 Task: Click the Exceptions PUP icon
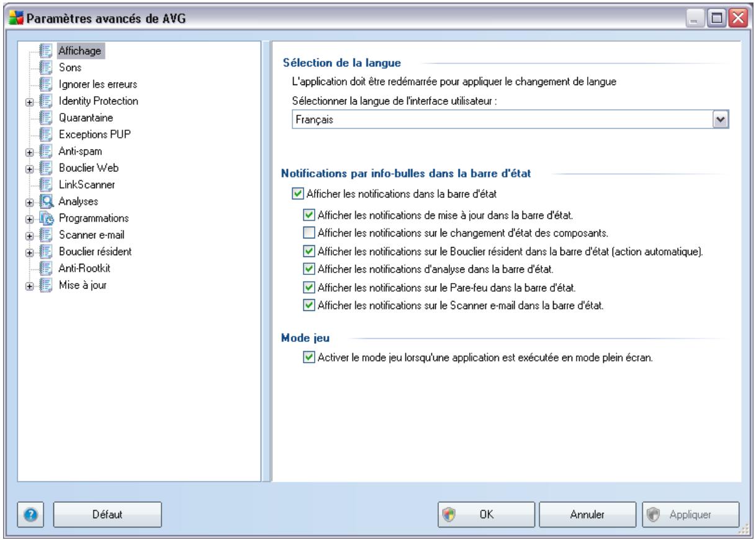pyautogui.click(x=45, y=134)
